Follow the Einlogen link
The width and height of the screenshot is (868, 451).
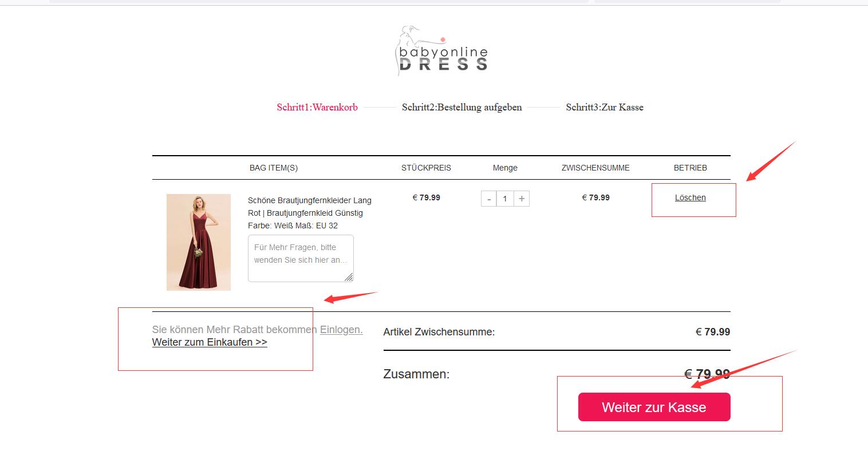tap(341, 330)
